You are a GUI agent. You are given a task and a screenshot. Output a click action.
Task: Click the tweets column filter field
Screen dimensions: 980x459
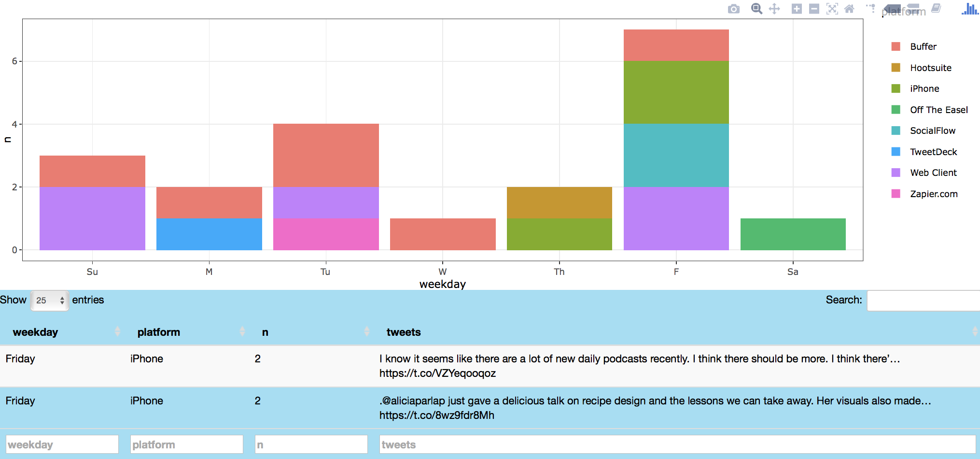click(x=677, y=445)
